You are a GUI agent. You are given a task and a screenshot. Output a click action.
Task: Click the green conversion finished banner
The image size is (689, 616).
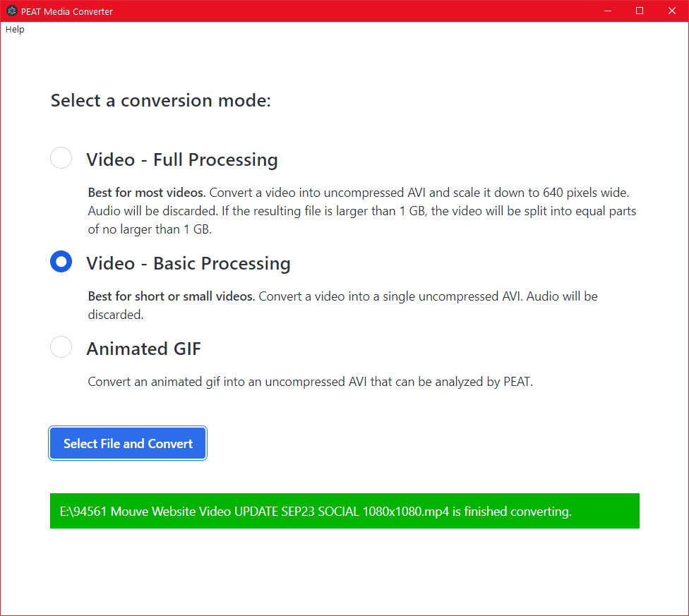344,511
